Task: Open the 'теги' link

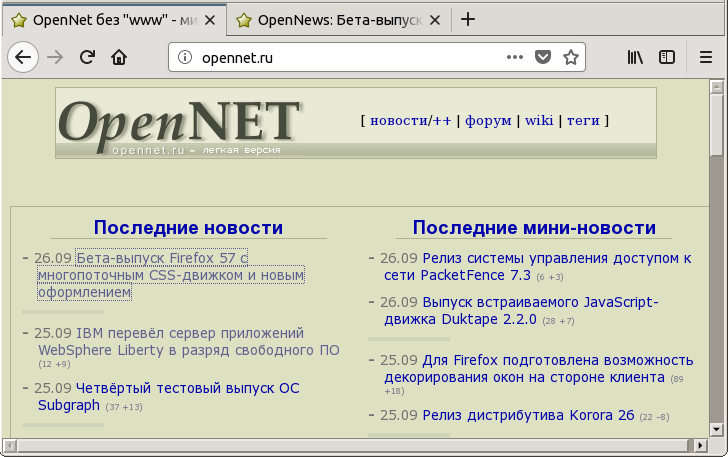Action: coord(583,121)
